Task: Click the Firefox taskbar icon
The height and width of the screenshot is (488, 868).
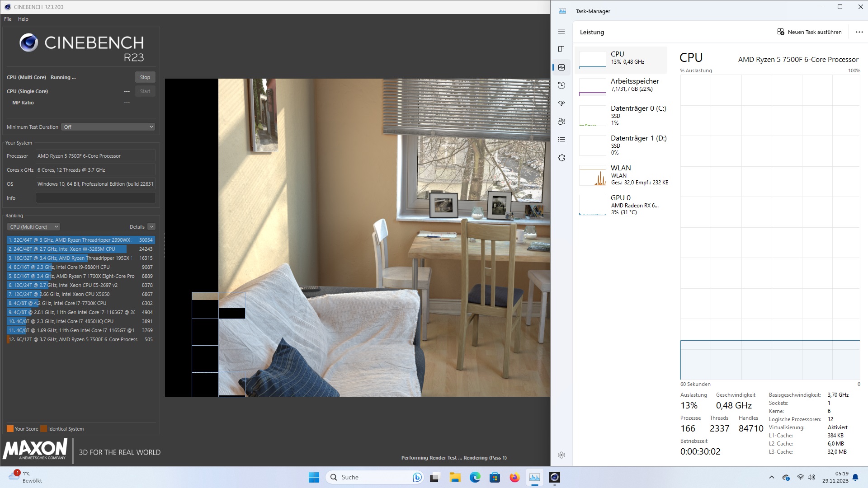Action: (514, 477)
